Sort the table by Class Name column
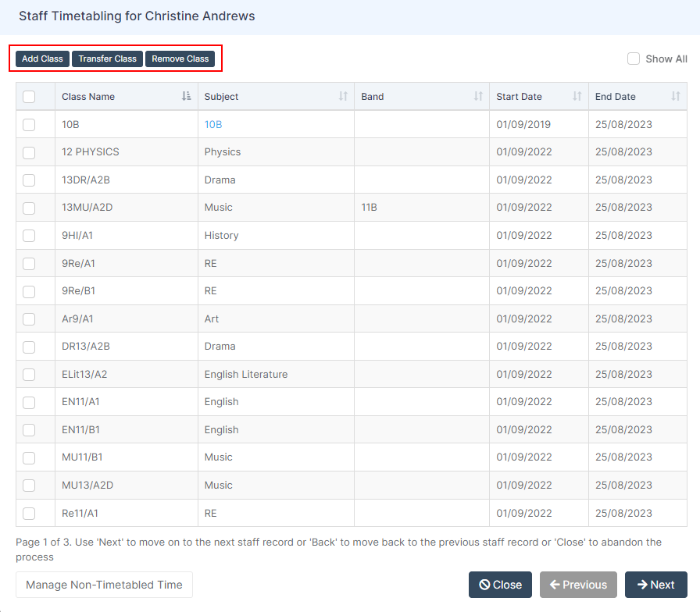This screenshot has height=612, width=700. (x=184, y=96)
